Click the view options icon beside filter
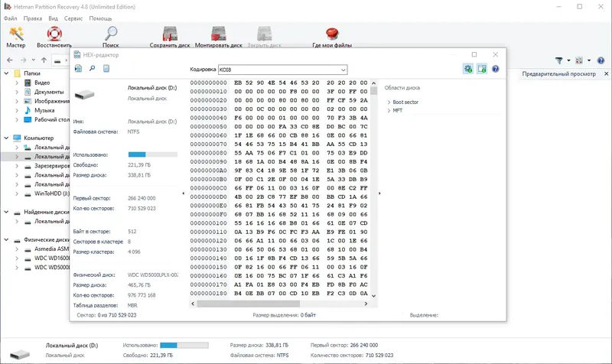 pos(579,60)
